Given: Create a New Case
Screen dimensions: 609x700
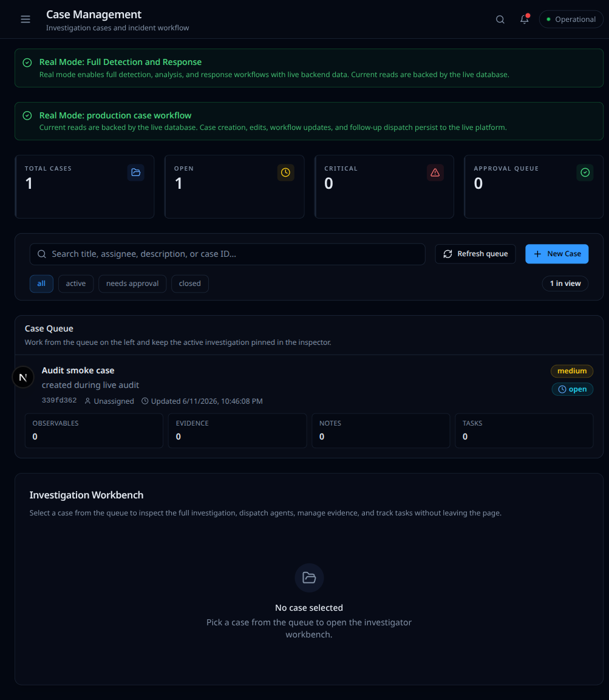Looking at the screenshot, I should [557, 254].
